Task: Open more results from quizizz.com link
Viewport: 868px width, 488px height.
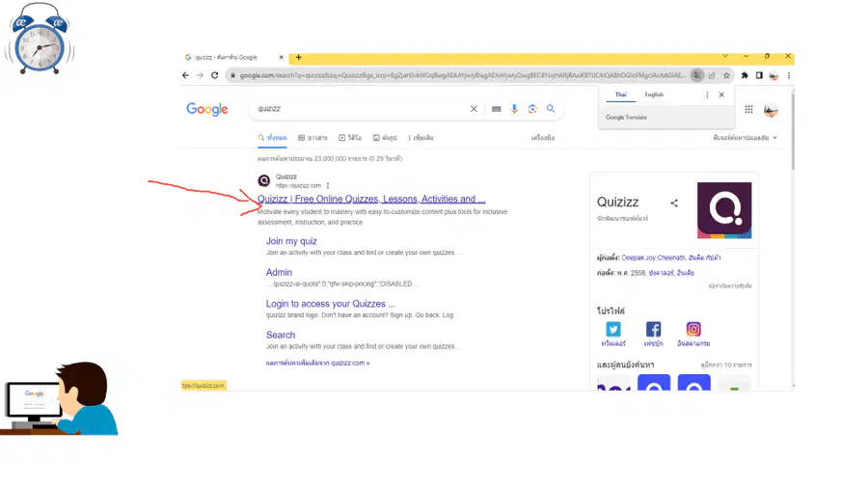Action: click(x=317, y=363)
